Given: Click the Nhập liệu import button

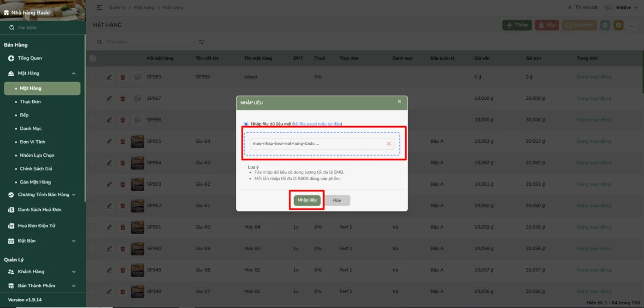Looking at the screenshot, I should (307, 200).
